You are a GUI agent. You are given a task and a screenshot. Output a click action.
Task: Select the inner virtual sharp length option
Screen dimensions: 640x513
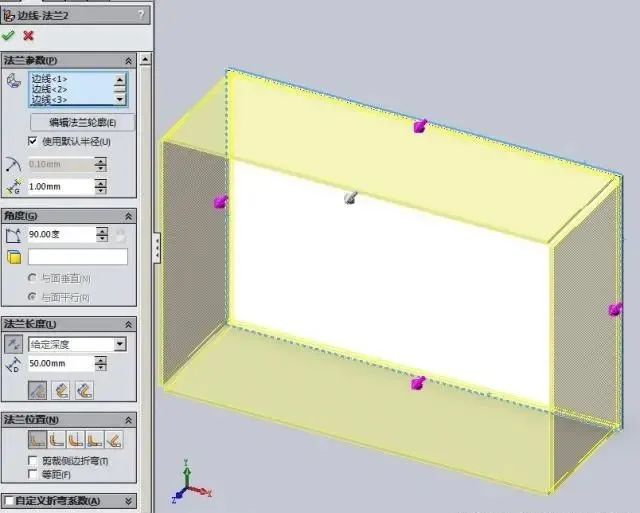pyautogui.click(x=61, y=390)
